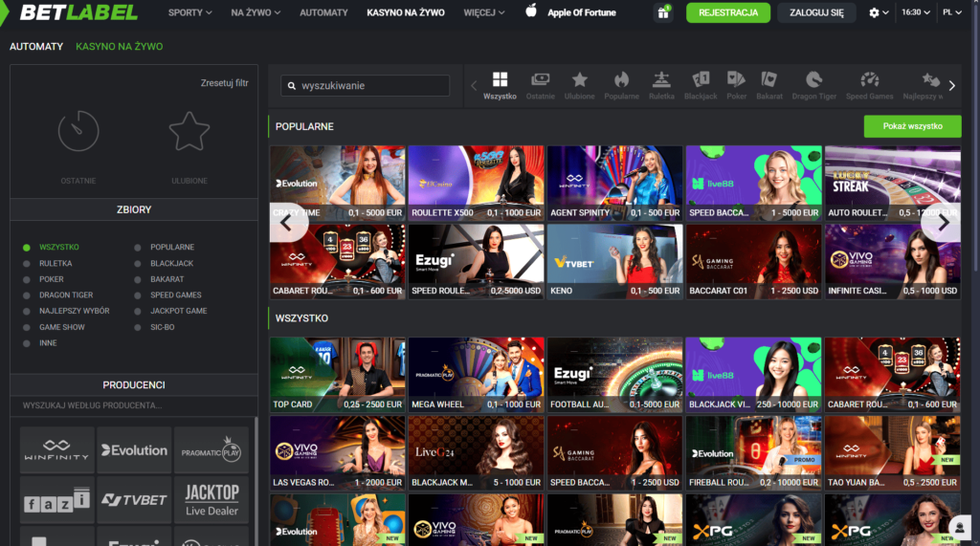Select the Blackjack cards category icon

tap(701, 80)
